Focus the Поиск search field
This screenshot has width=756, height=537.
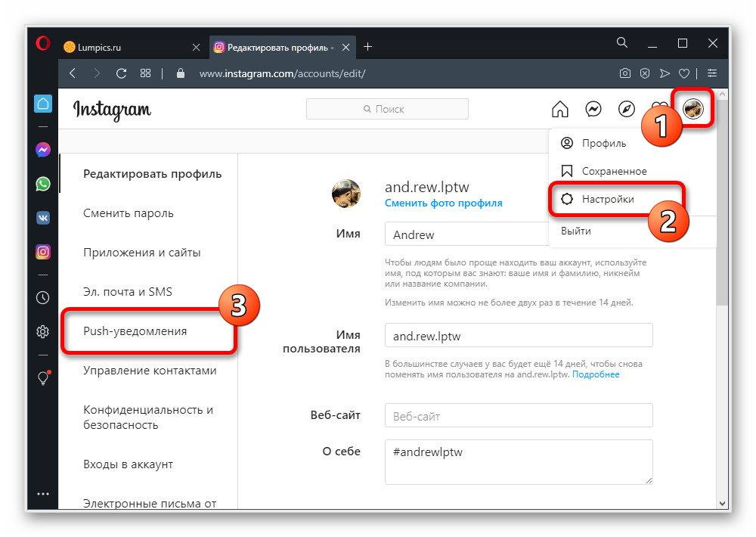point(387,109)
